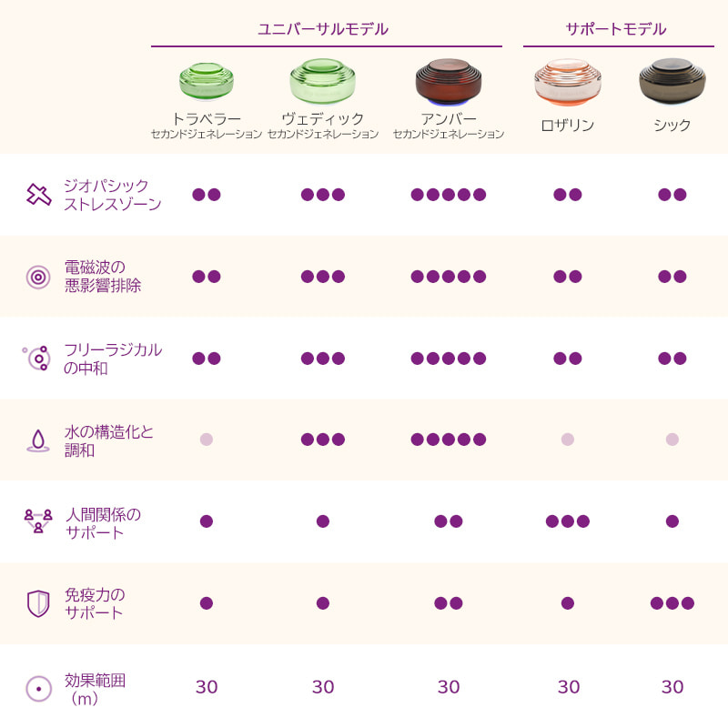The height and width of the screenshot is (728, 728).
Task: Click the geopathic stress zone cross icon
Action: tap(38, 195)
